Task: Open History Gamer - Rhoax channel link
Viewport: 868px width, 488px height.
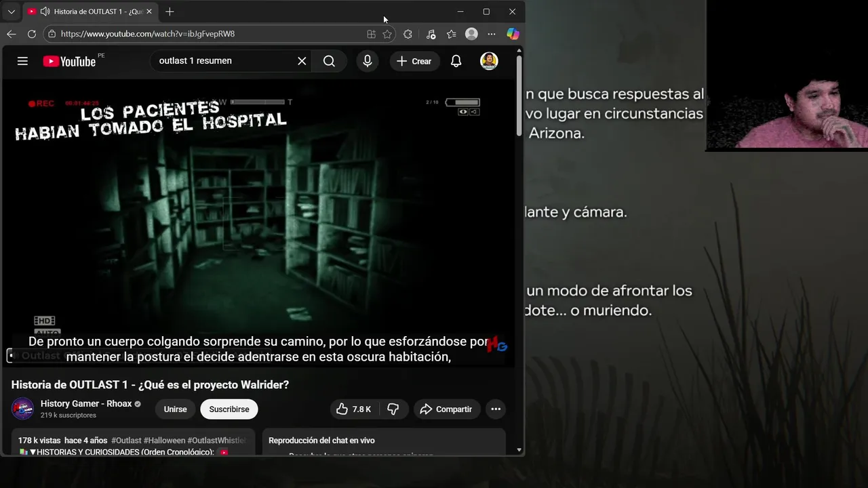Action: [x=86, y=404]
